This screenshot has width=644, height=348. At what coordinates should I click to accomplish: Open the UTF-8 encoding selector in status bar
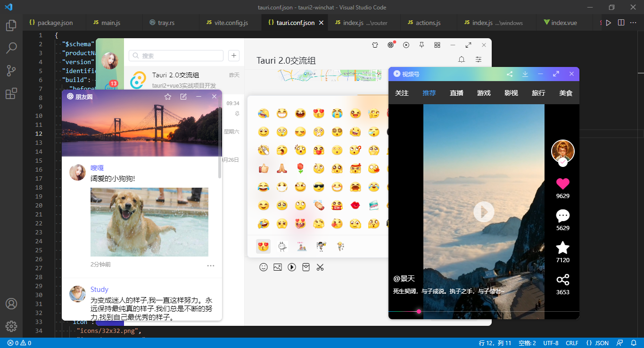tap(551, 343)
